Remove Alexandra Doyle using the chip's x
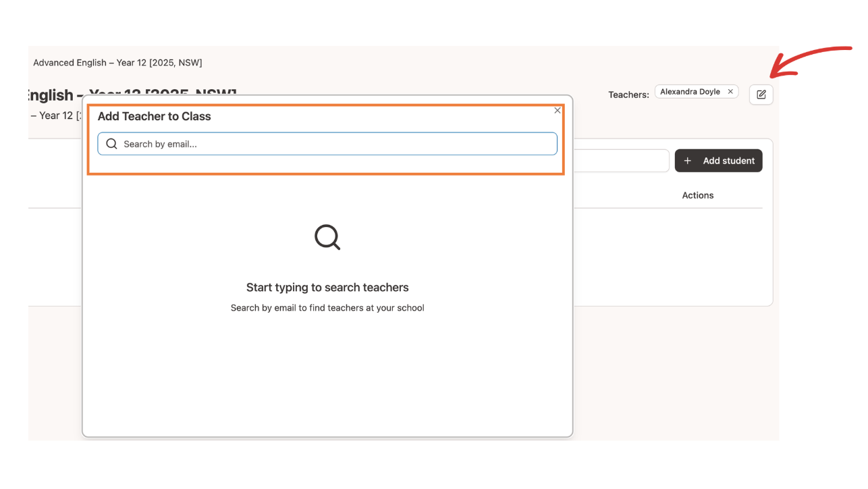The height and width of the screenshot is (489, 868). 730,92
